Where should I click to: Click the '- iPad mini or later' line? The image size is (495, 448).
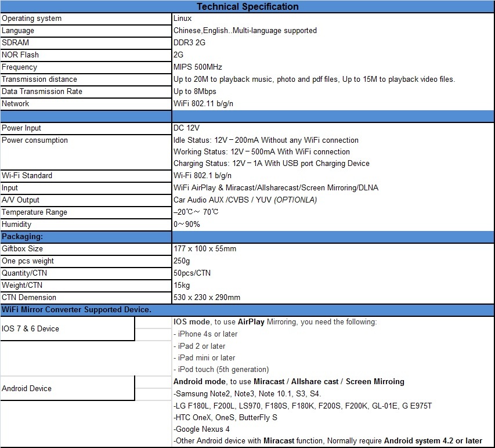coord(204,358)
